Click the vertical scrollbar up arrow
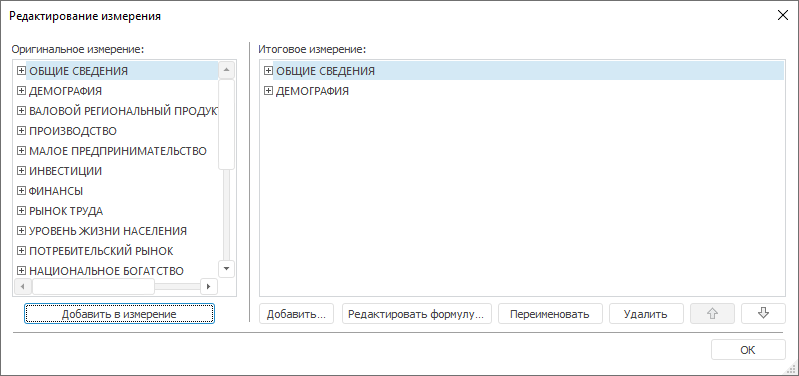 tap(226, 70)
